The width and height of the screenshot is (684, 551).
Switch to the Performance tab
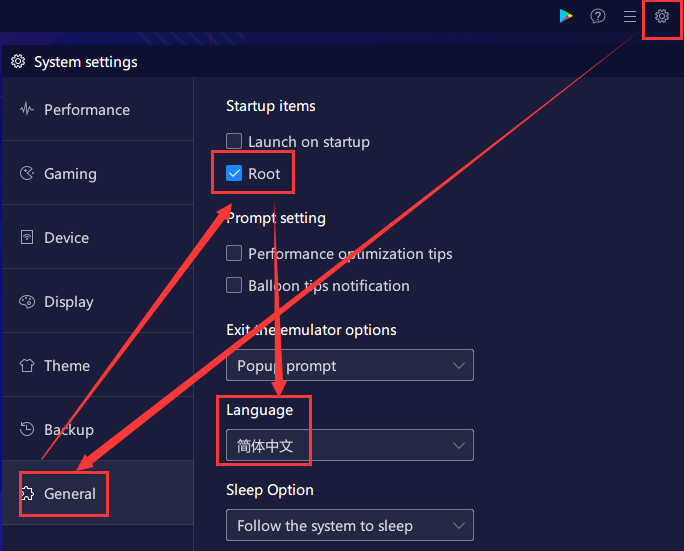tap(98, 109)
